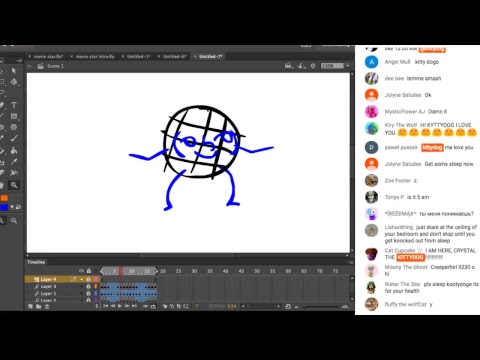Click the black and white reset icon

13,207
